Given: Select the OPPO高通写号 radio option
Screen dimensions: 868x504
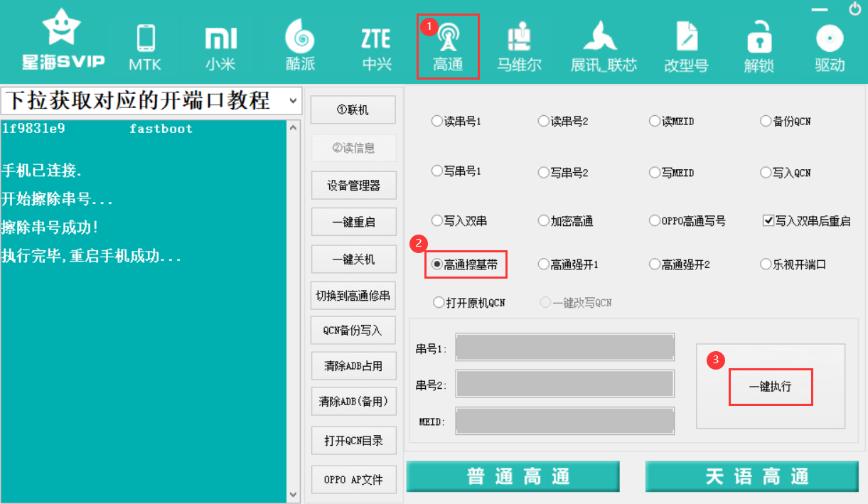Looking at the screenshot, I should tap(688, 220).
